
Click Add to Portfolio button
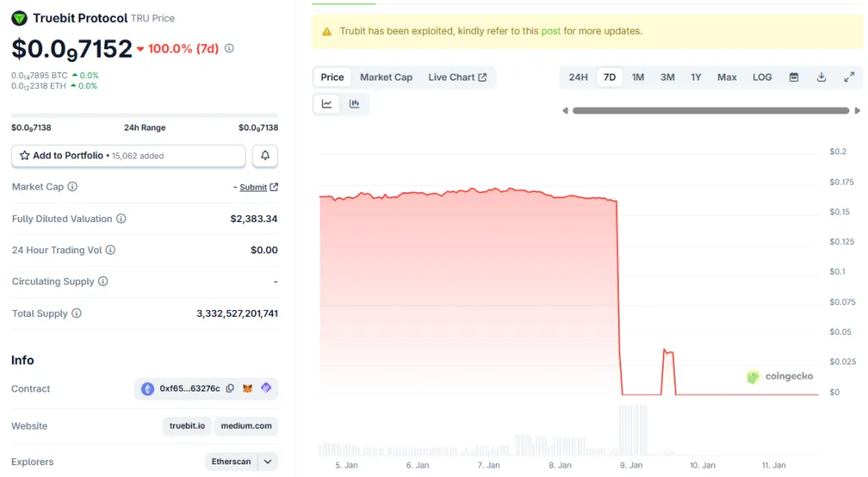coord(128,156)
